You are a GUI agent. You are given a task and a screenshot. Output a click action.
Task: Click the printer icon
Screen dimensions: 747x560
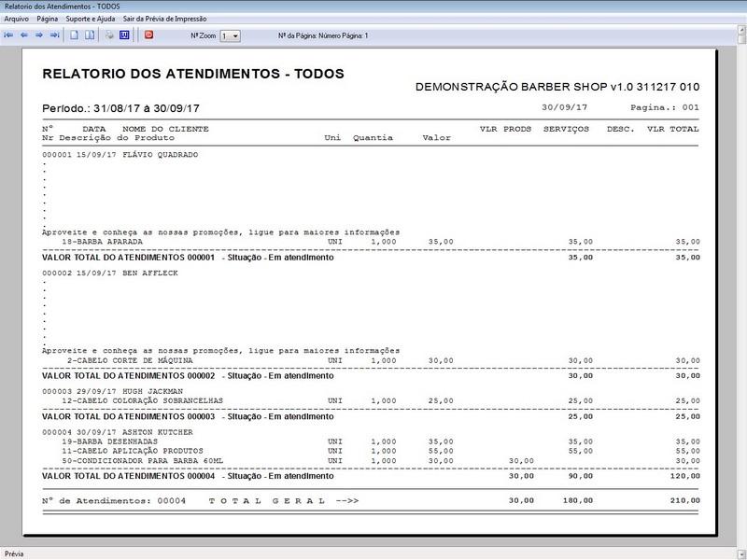click(x=109, y=35)
